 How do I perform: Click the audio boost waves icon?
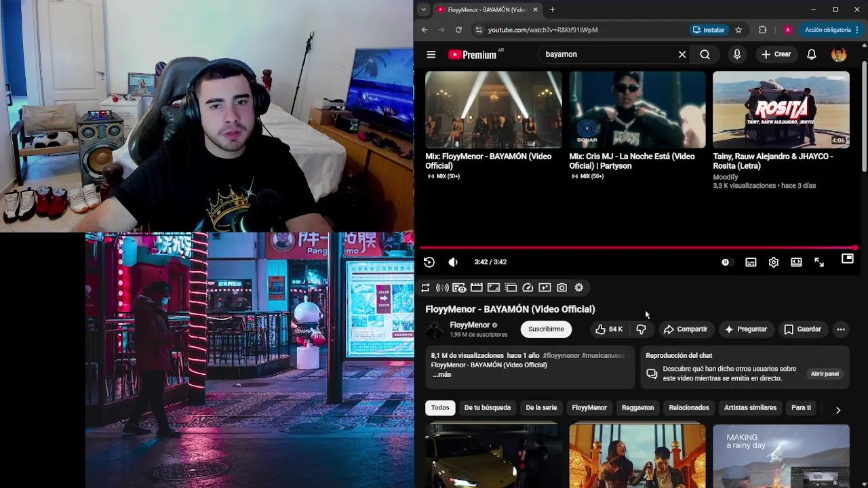(x=442, y=288)
